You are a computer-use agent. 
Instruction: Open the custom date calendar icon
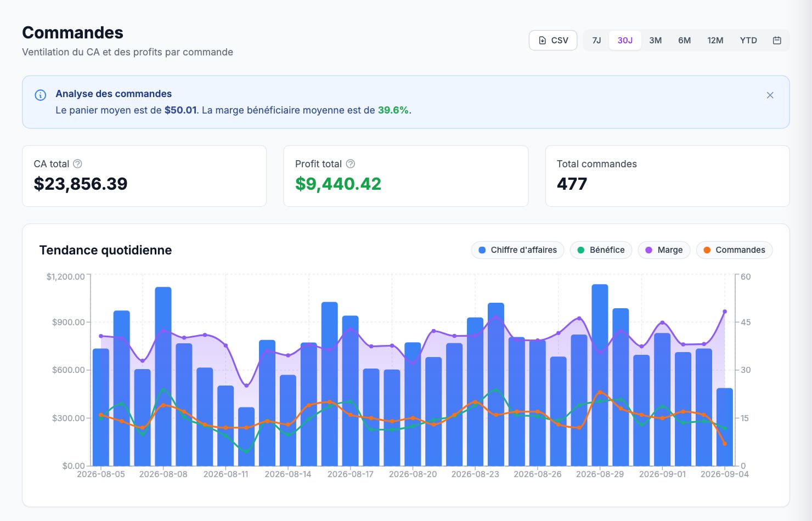click(777, 40)
